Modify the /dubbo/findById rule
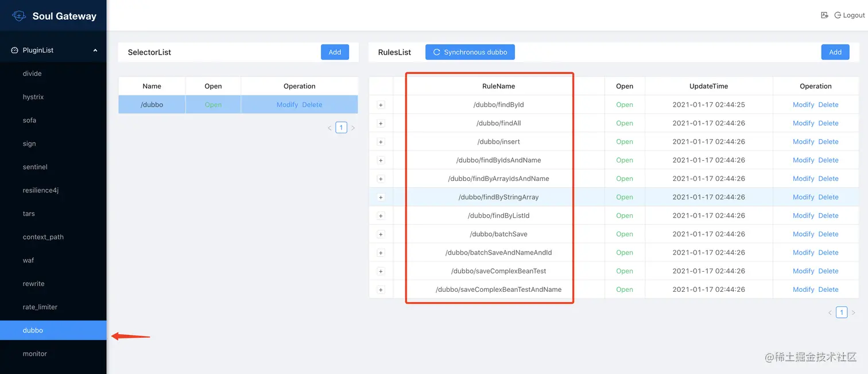Image resolution: width=868 pixels, height=374 pixels. 803,105
